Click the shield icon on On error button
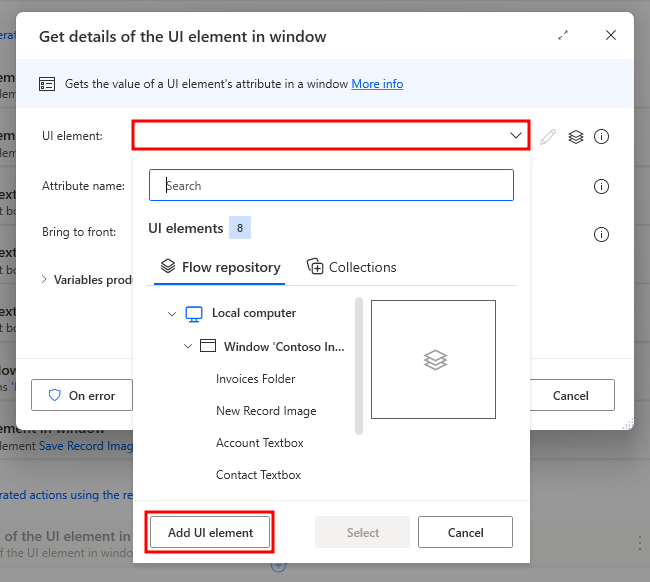The height and width of the screenshot is (582, 650). click(55, 395)
